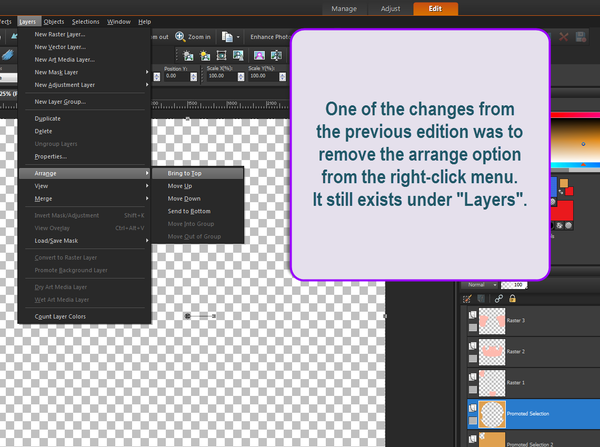
Task: Click the paste clipboard documents icon
Action: click(x=227, y=37)
